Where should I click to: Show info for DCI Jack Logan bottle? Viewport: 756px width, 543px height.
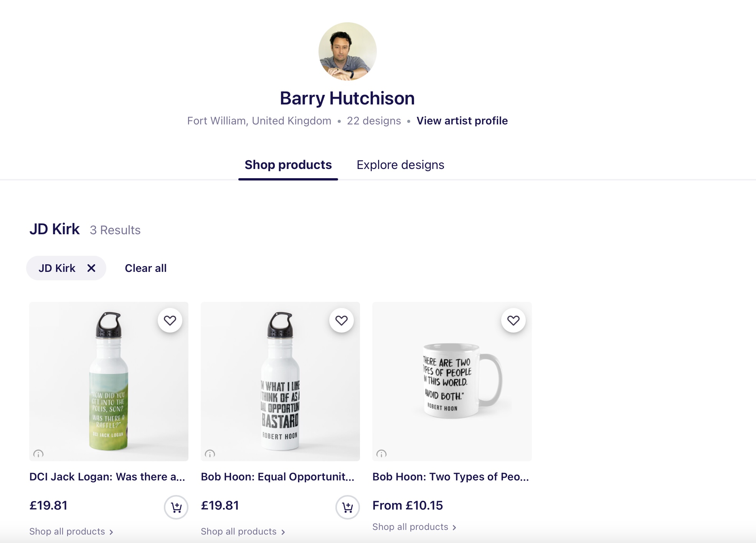(x=38, y=454)
